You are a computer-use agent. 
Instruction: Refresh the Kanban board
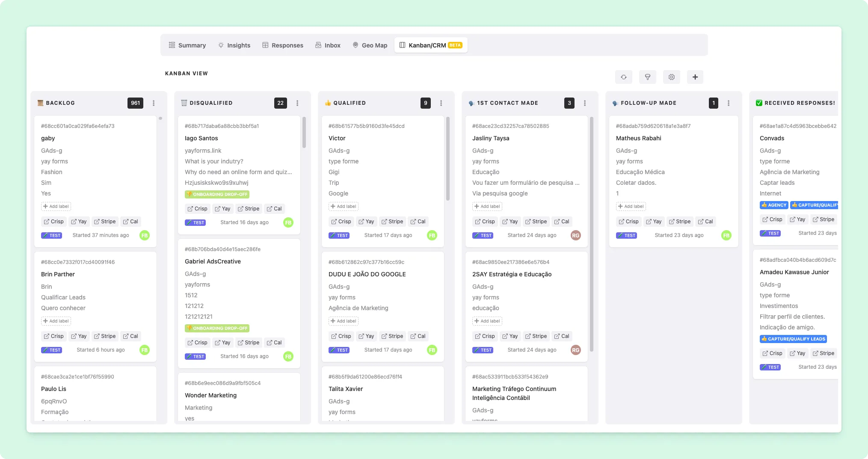point(623,77)
